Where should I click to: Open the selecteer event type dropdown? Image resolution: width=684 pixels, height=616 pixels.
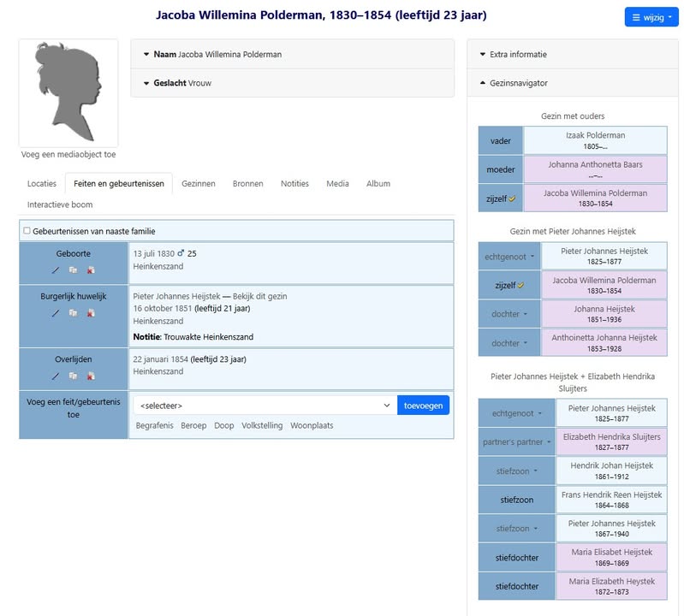[265, 406]
